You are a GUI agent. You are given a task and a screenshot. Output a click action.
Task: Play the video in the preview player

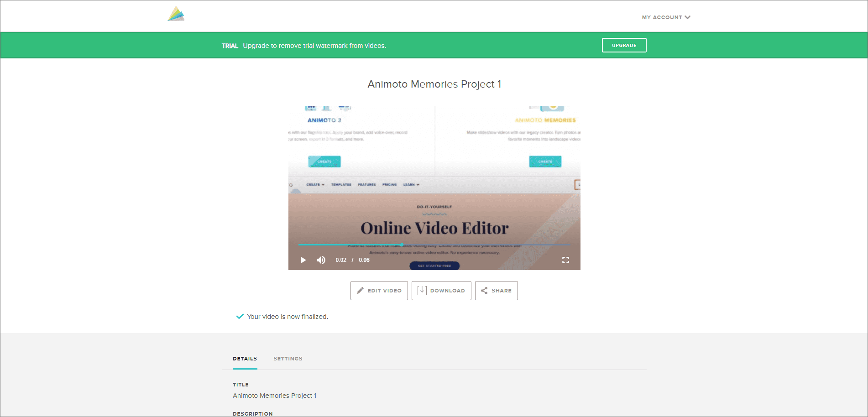303,260
